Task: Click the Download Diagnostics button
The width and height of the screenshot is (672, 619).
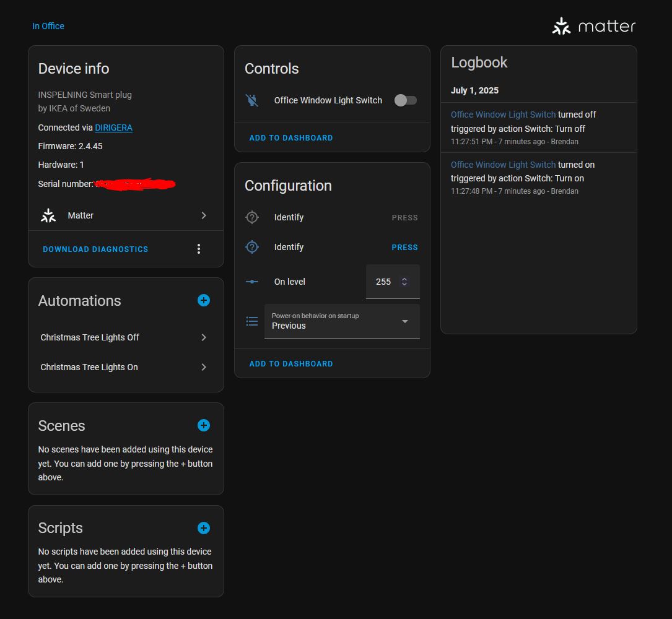Action: (x=95, y=248)
